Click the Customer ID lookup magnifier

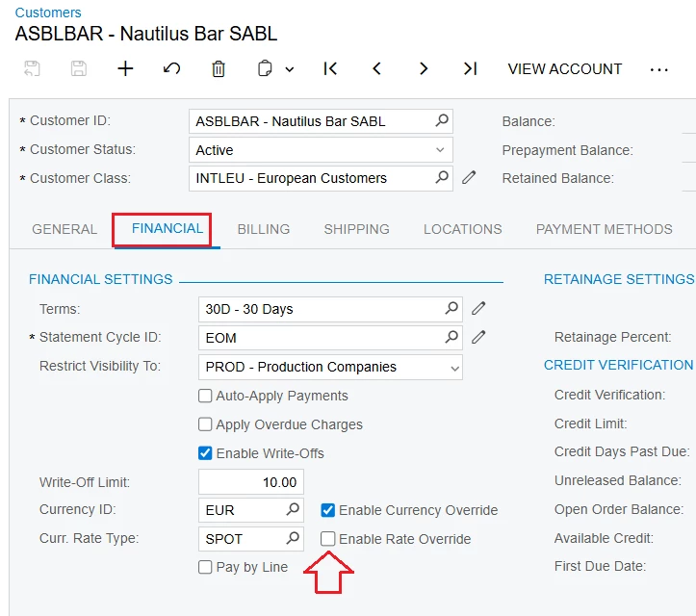(442, 120)
